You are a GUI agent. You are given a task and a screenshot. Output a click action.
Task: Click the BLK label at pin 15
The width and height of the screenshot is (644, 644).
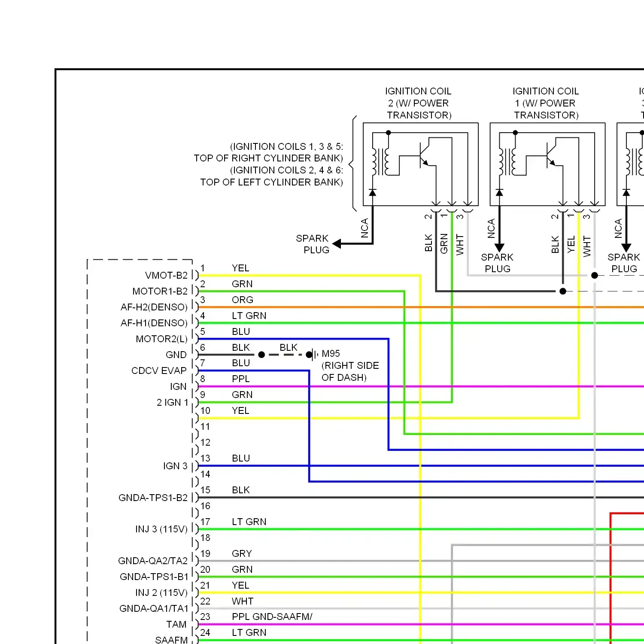(x=241, y=490)
